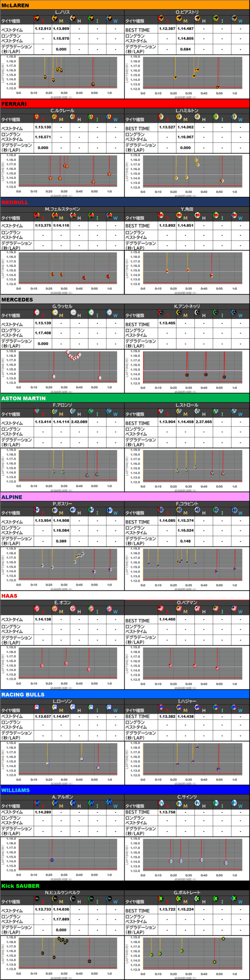The width and height of the screenshot is (250, 980).
Task: Click the 0.684 degradation value
Action: pyautogui.click(x=185, y=49)
